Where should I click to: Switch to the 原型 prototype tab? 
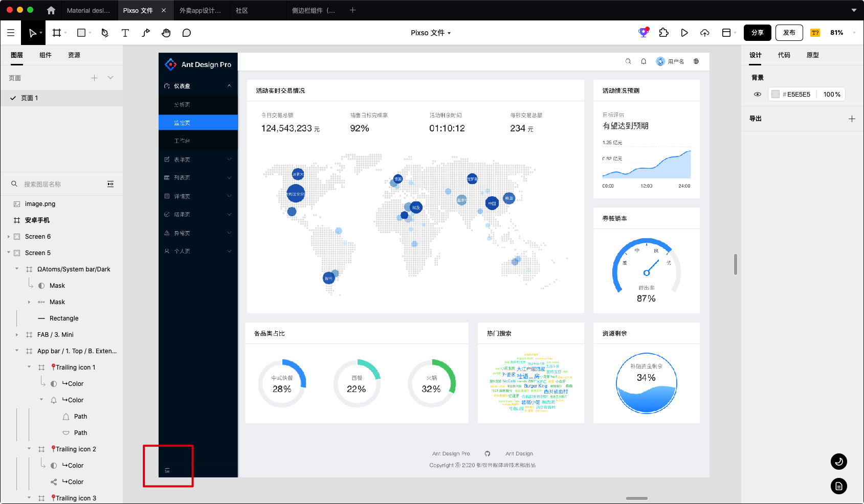(x=813, y=55)
